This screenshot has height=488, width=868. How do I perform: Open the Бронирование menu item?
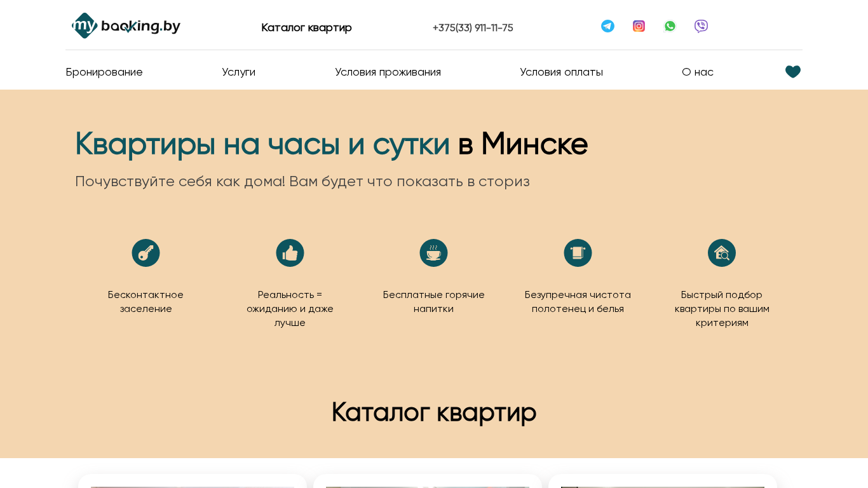click(x=104, y=72)
